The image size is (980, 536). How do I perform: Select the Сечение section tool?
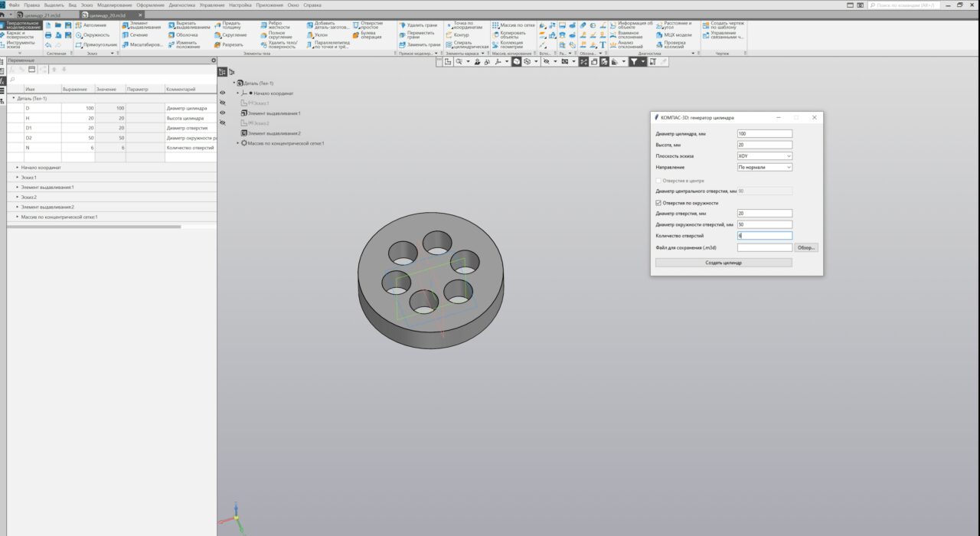click(134, 35)
